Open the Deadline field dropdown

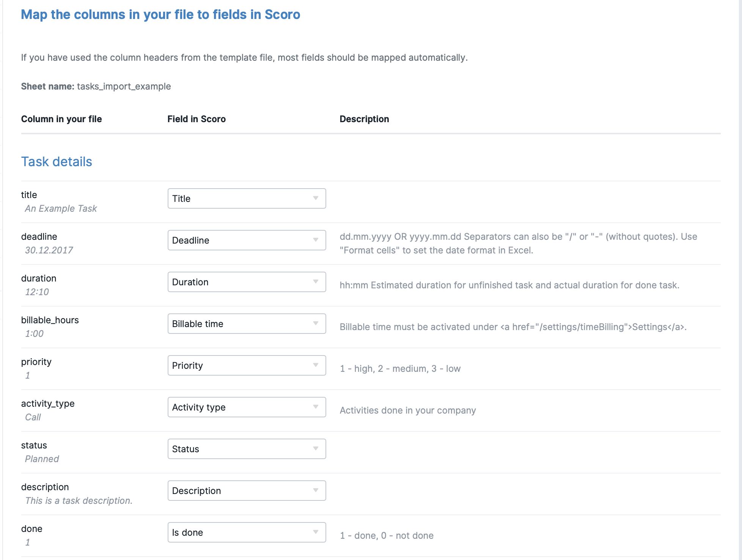[x=247, y=240]
